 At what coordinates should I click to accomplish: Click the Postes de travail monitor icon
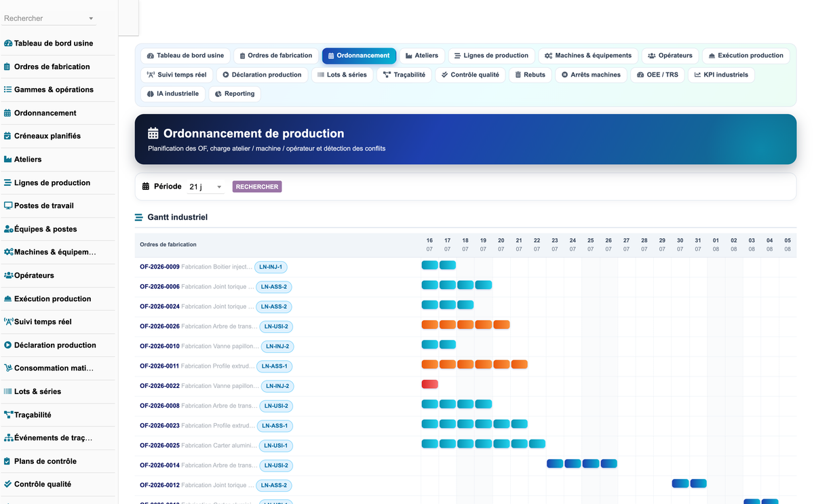[x=8, y=206]
